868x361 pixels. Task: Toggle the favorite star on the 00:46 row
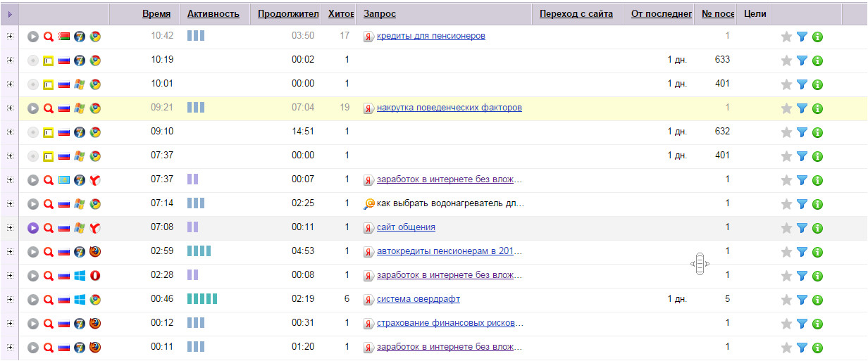(787, 300)
